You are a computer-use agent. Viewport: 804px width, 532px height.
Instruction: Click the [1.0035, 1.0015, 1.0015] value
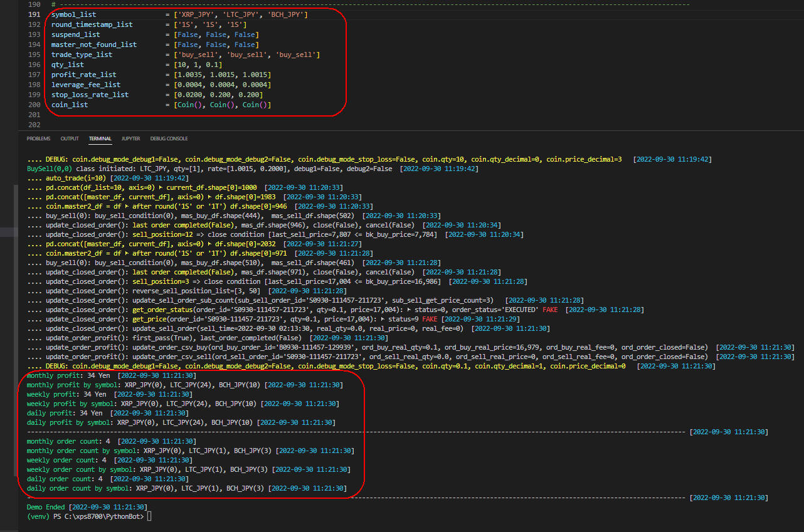coord(223,75)
